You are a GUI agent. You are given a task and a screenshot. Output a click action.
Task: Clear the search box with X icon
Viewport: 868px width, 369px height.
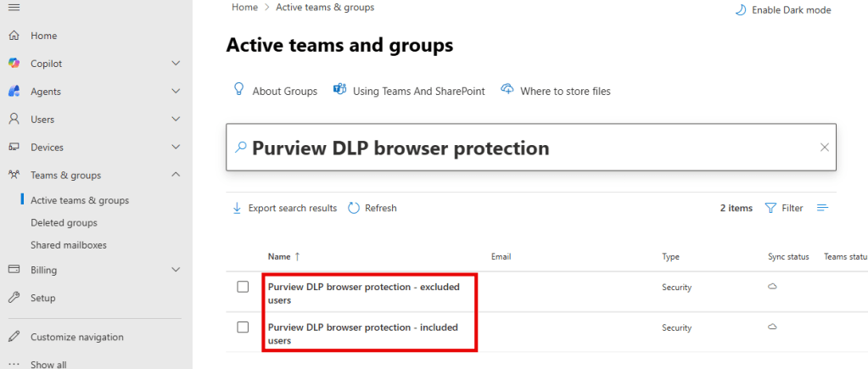click(x=824, y=148)
